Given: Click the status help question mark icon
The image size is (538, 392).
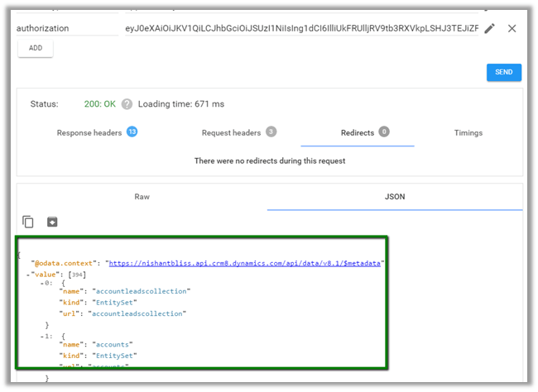Looking at the screenshot, I should point(127,104).
